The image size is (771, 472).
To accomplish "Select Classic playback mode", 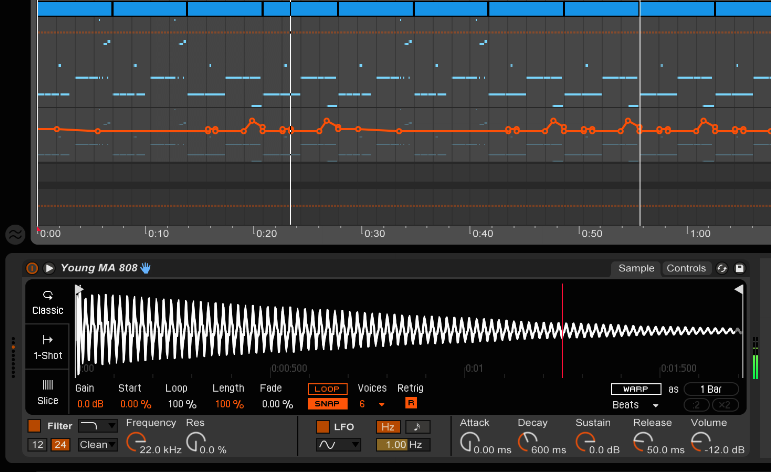I will [48, 302].
